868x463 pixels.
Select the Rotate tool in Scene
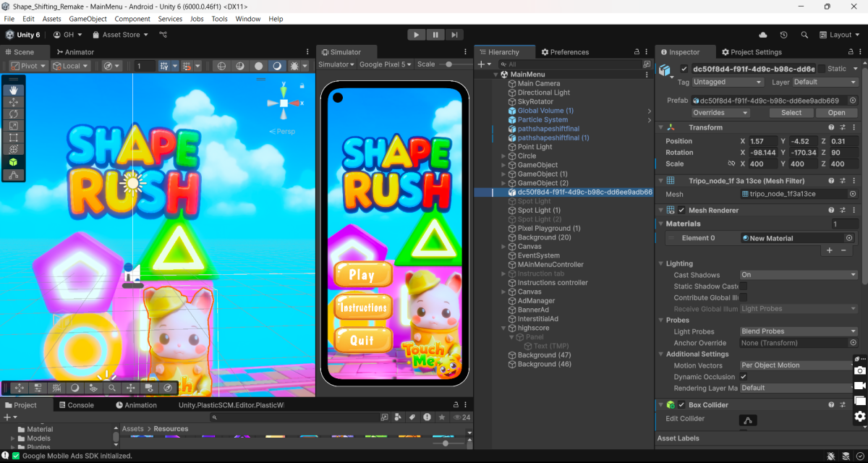click(14, 114)
